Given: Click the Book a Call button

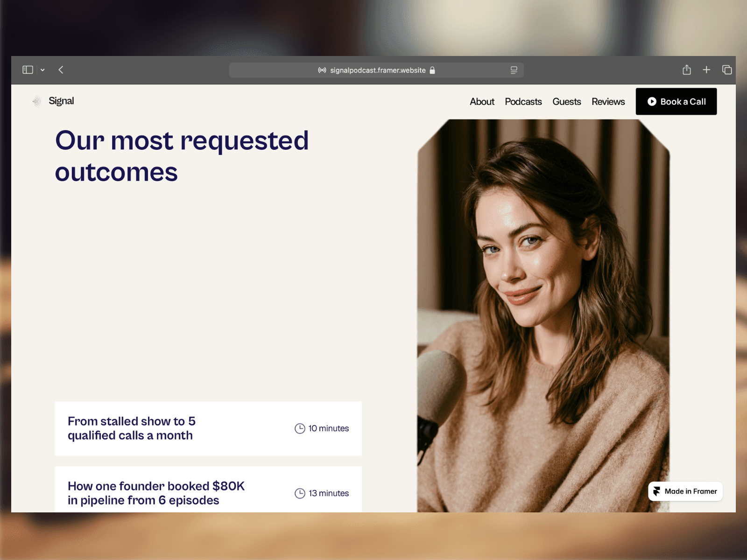Looking at the screenshot, I should point(677,102).
